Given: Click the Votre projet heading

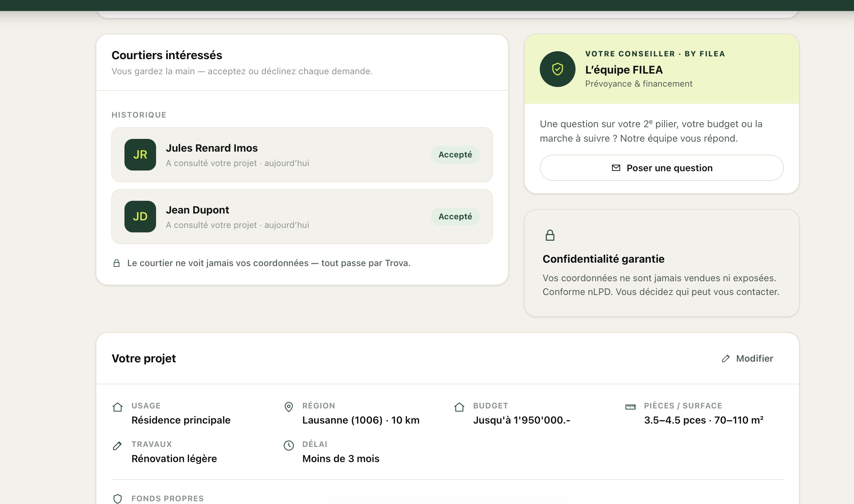Looking at the screenshot, I should pyautogui.click(x=144, y=358).
